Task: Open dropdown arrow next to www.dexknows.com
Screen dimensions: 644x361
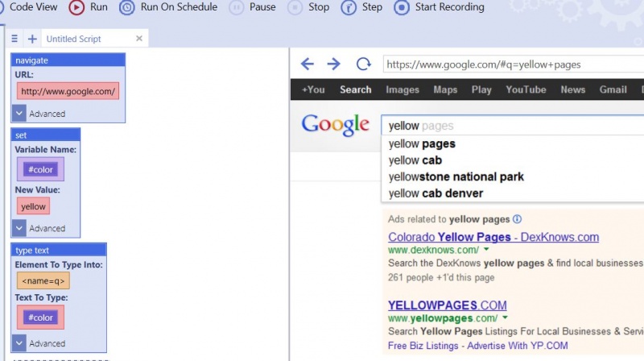Action: [x=486, y=249]
